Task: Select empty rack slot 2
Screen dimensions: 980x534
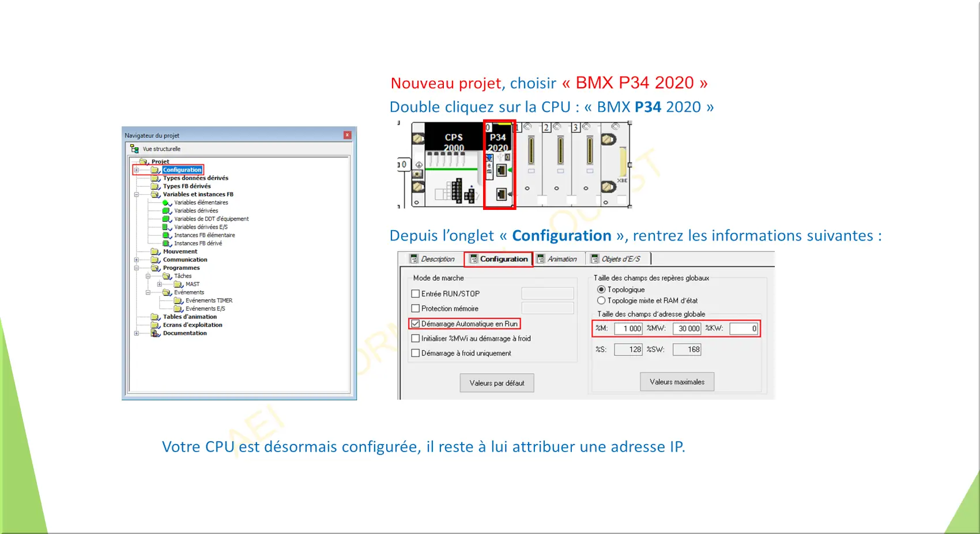Action: click(x=558, y=164)
